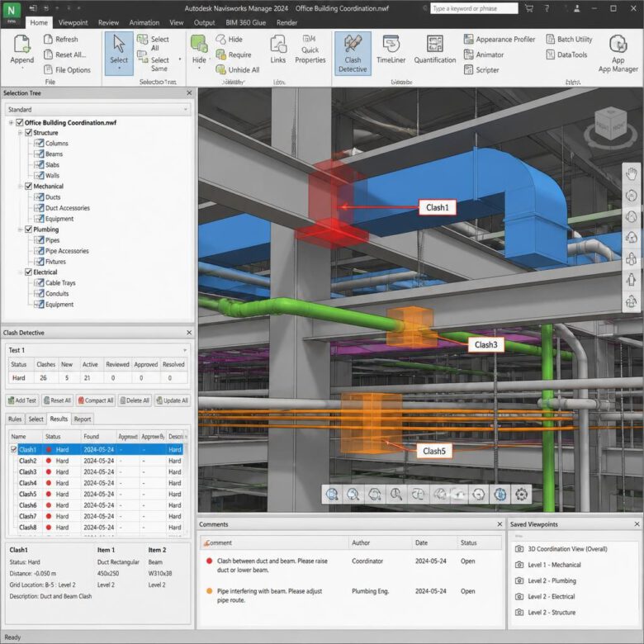Open DataTools
Viewport: 644px width, 644px height.
coord(566,54)
